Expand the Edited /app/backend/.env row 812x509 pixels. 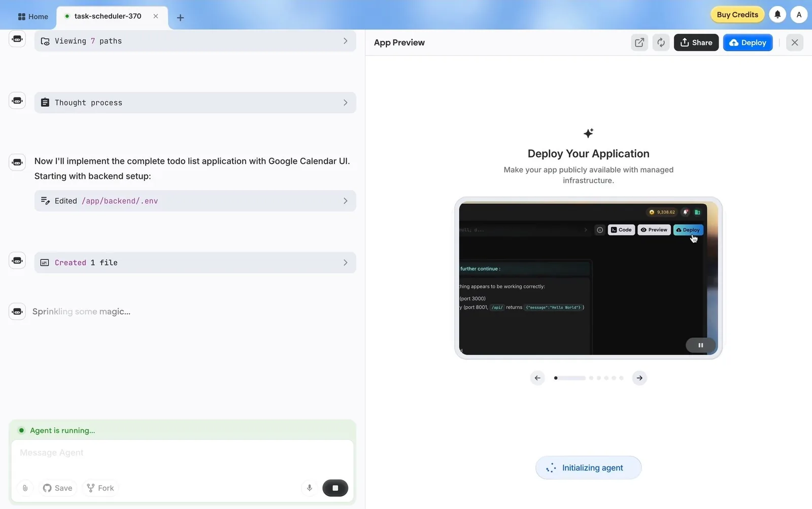pyautogui.click(x=195, y=201)
